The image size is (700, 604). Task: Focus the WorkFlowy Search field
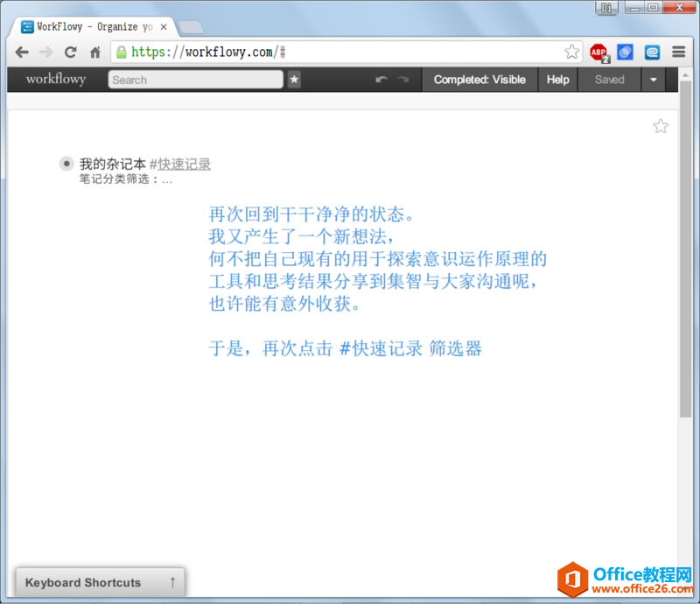[x=195, y=80]
